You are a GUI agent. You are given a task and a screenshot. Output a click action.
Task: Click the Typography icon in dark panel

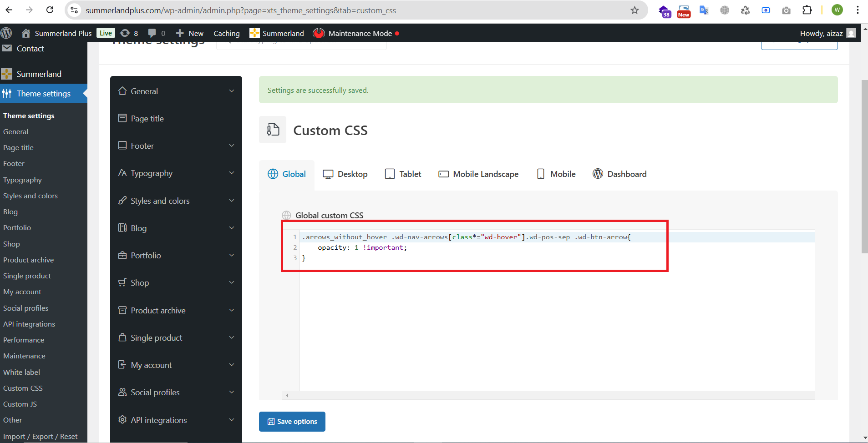pyautogui.click(x=122, y=173)
